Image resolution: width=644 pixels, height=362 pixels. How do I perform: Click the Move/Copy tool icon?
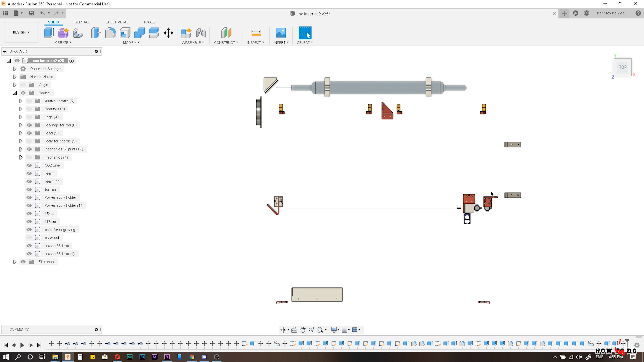point(168,33)
